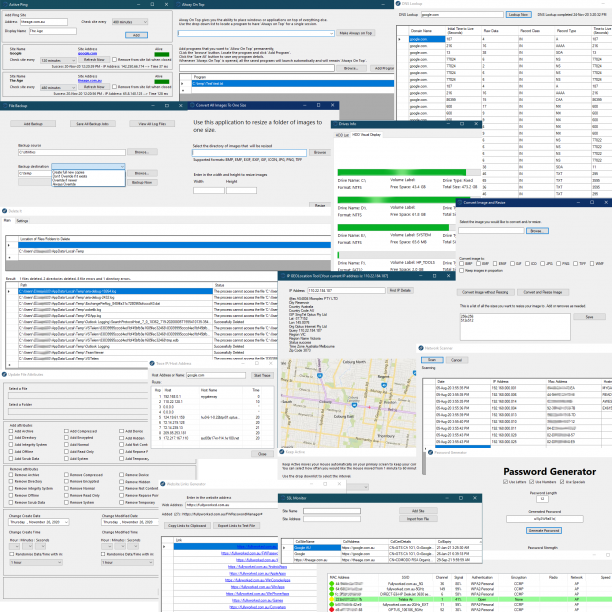Open the 'Check site every' dropdown in Add Ping Site
This screenshot has height=612, width=612.
pyautogui.click(x=130, y=22)
